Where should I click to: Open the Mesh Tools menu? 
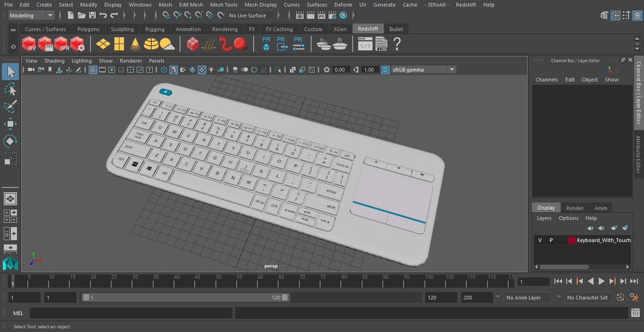[x=223, y=5]
